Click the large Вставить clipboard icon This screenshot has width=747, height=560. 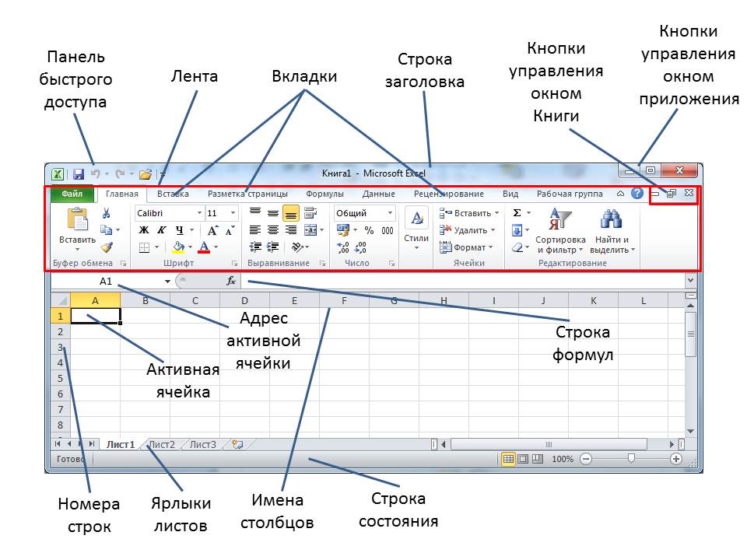coord(77,219)
